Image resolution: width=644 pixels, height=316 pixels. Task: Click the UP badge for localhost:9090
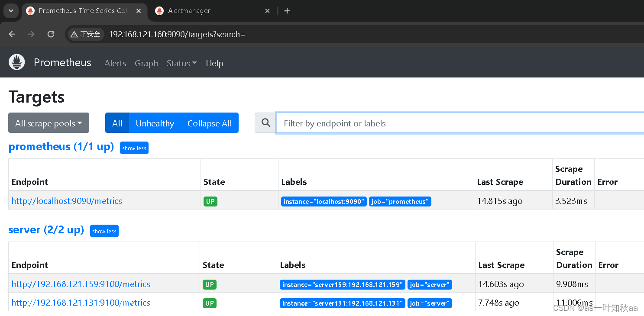(x=210, y=201)
